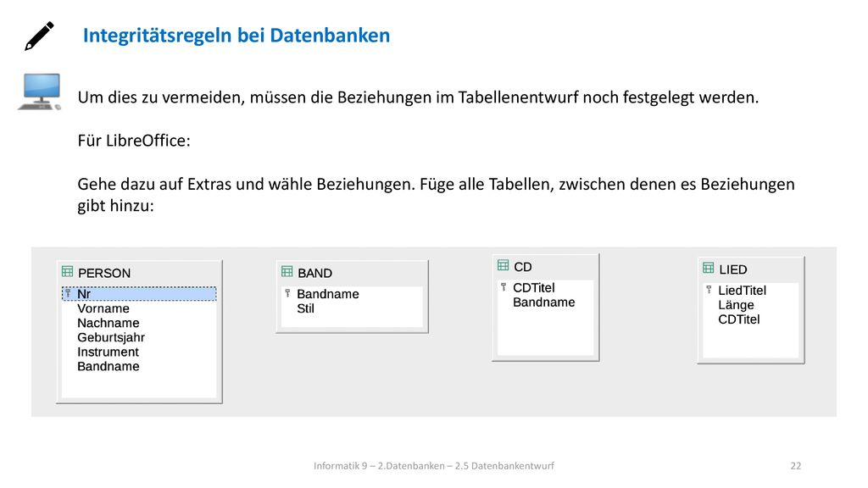
Task: Click the key icon beside CDTitel in CD
Action: click(504, 287)
